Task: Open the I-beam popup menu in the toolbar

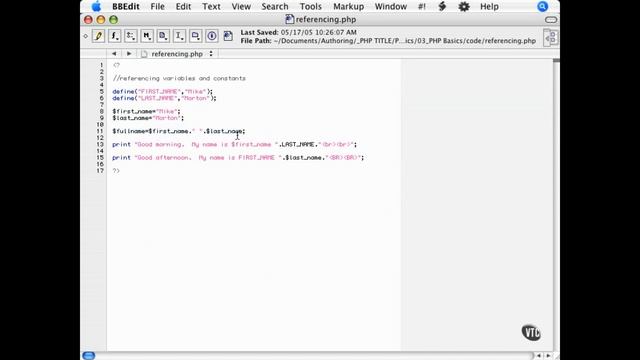Action: click(x=179, y=36)
